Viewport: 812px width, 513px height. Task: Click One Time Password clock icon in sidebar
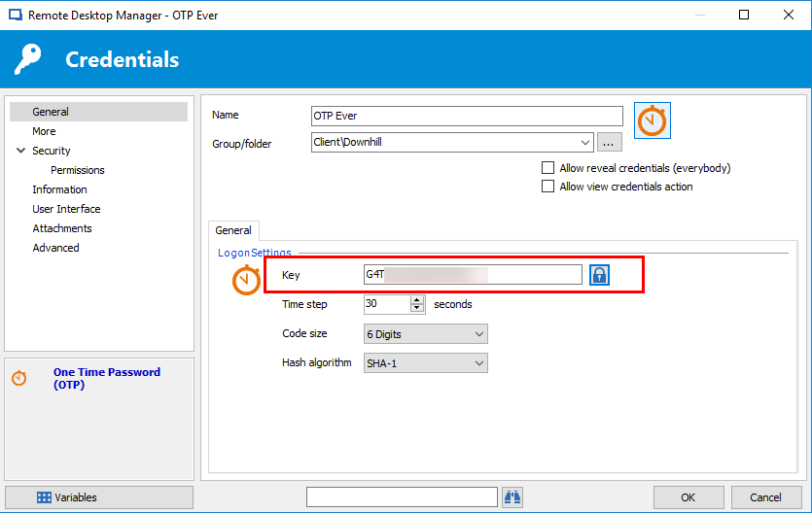[19, 378]
